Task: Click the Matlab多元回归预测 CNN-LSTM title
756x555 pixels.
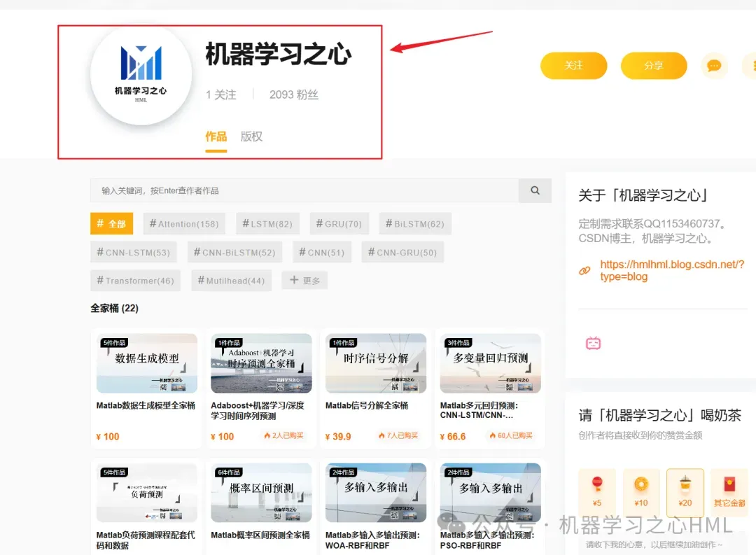Action: [x=479, y=410]
